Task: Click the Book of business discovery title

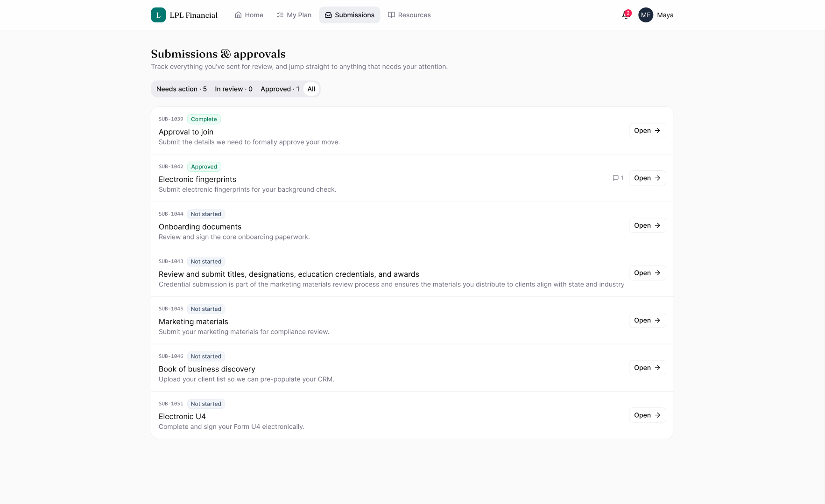Action: pos(207,369)
